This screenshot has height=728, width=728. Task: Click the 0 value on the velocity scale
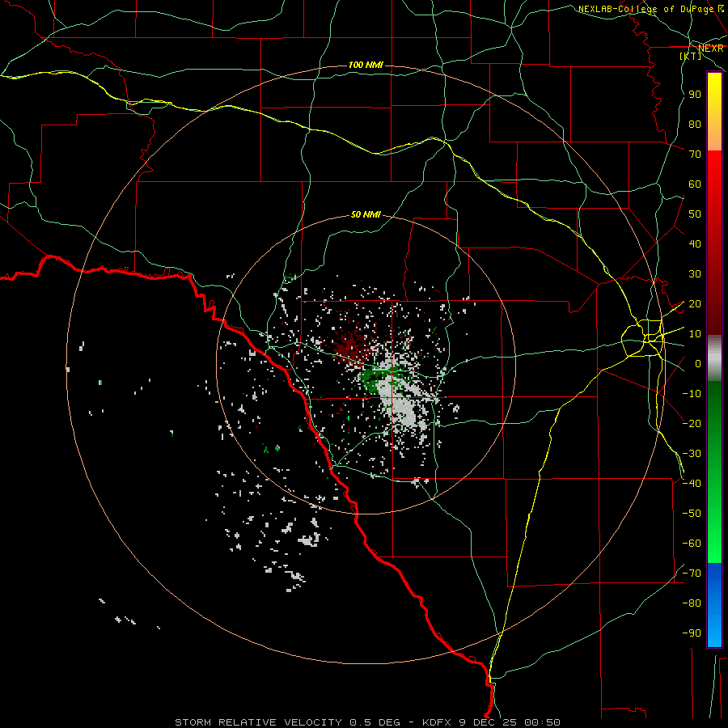pyautogui.click(x=698, y=364)
